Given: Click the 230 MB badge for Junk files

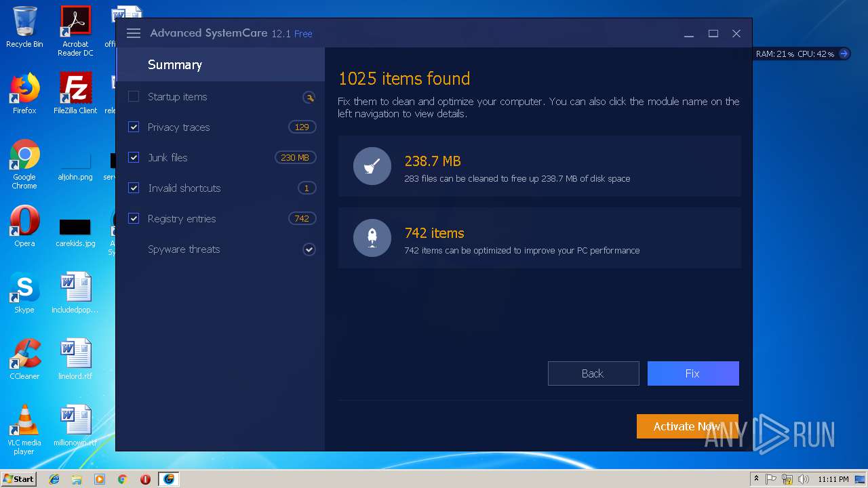Looking at the screenshot, I should 295,157.
